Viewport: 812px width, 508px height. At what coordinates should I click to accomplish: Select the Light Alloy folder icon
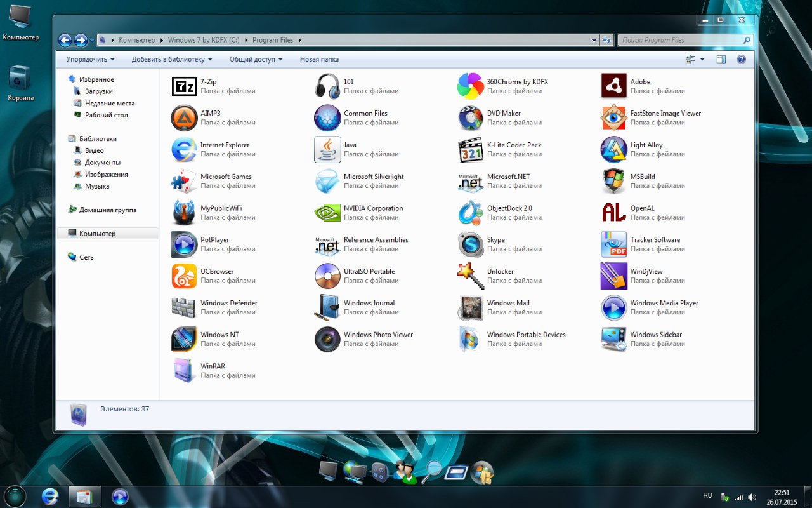(x=614, y=150)
